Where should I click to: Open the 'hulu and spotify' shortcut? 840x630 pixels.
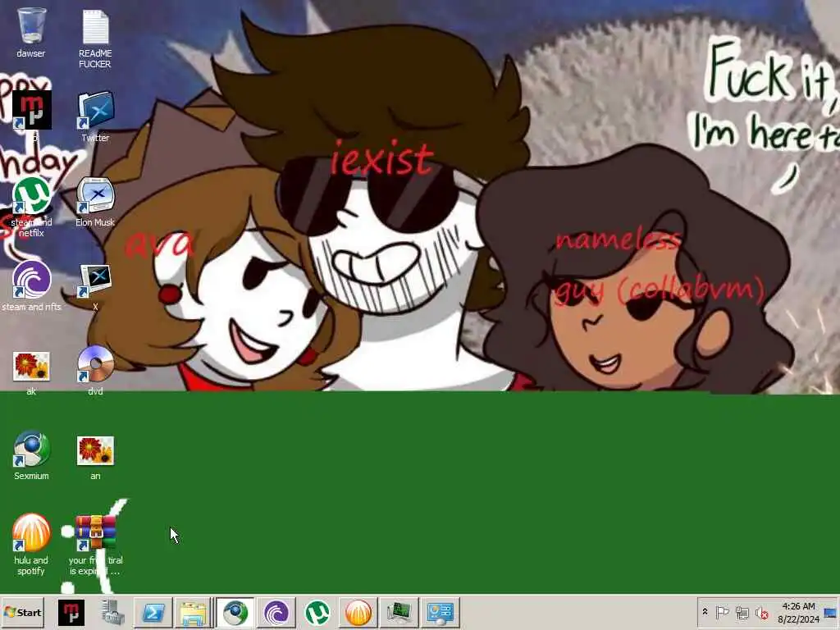point(31,544)
